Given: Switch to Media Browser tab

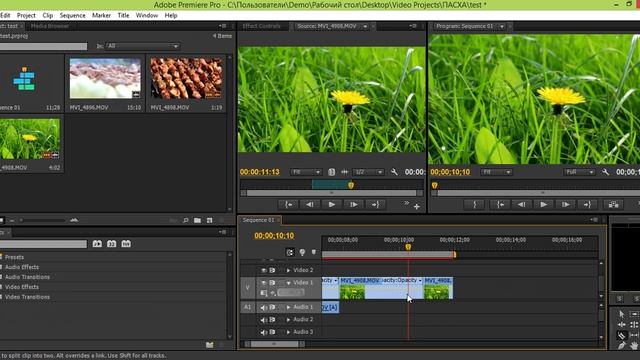Looking at the screenshot, I should click(50, 26).
